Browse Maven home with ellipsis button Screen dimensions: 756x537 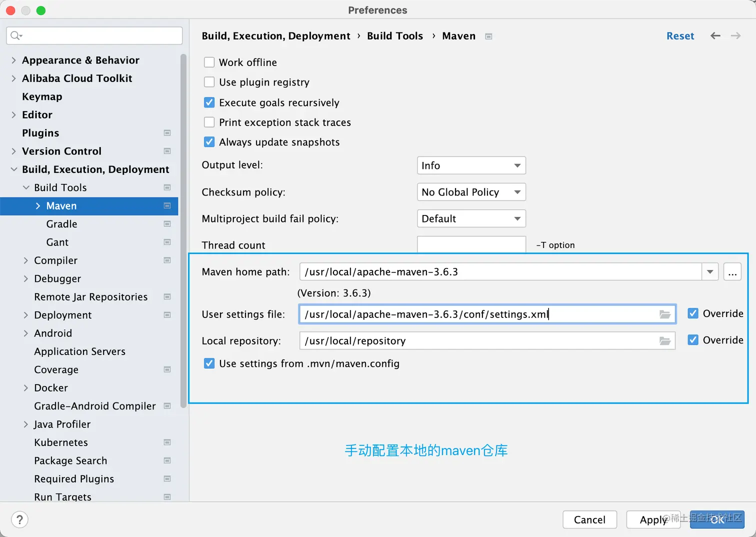pyautogui.click(x=732, y=272)
